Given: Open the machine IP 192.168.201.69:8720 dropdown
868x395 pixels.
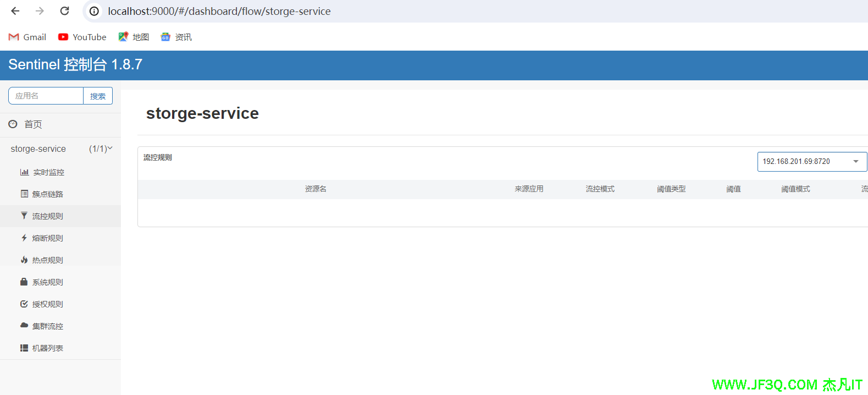Looking at the screenshot, I should pyautogui.click(x=811, y=162).
